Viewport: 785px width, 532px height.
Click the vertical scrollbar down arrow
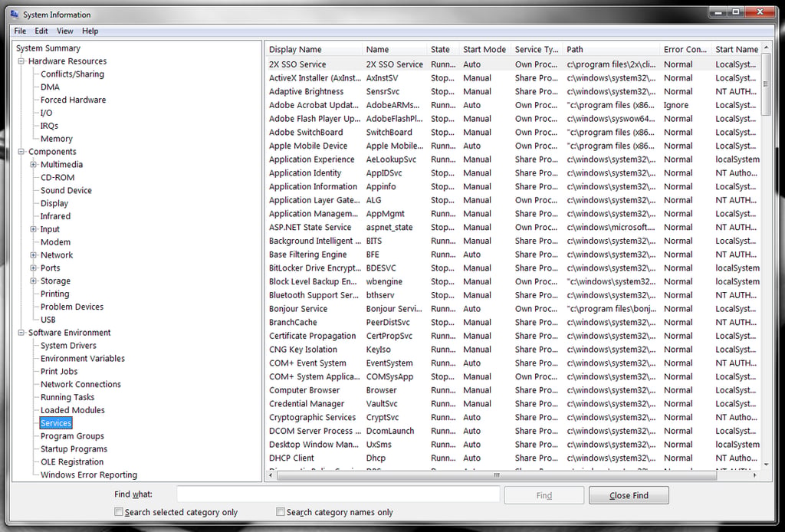click(766, 465)
